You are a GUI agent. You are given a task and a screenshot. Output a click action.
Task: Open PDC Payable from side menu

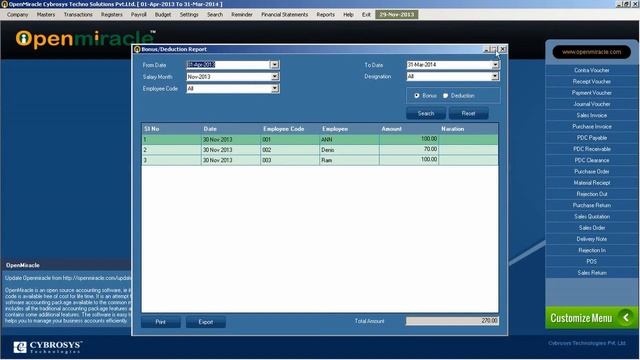click(591, 138)
